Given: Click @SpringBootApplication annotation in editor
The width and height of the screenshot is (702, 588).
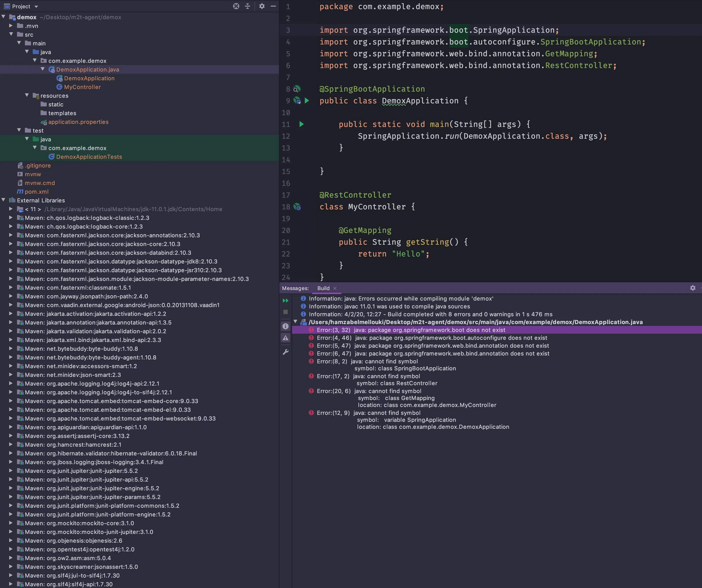Looking at the screenshot, I should pos(372,89).
